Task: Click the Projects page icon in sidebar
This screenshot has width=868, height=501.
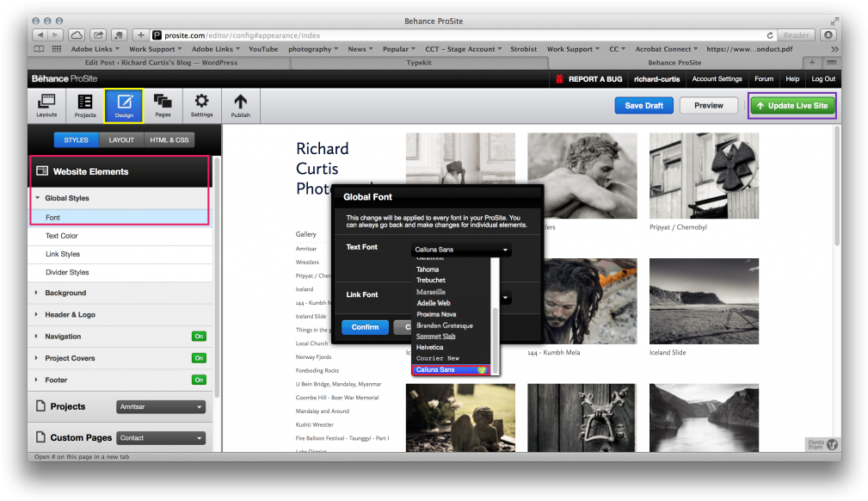Action: [x=40, y=406]
